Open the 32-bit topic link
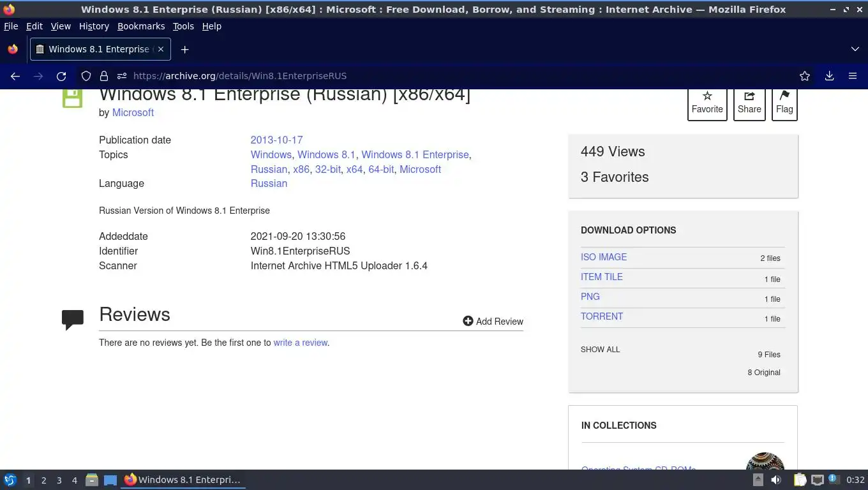The height and width of the screenshot is (490, 868). pos(328,169)
